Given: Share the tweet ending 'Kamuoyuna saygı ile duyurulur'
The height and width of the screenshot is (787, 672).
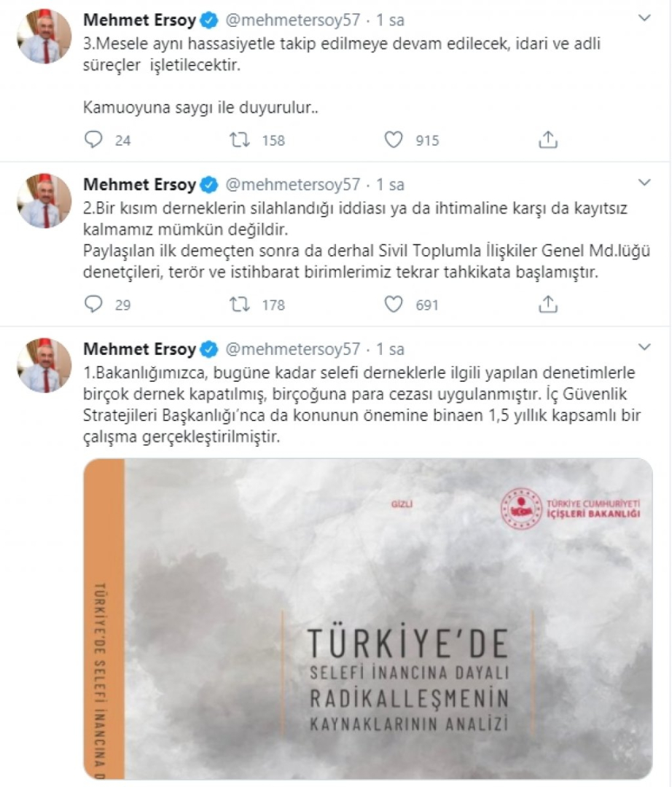Looking at the screenshot, I should click(x=548, y=139).
